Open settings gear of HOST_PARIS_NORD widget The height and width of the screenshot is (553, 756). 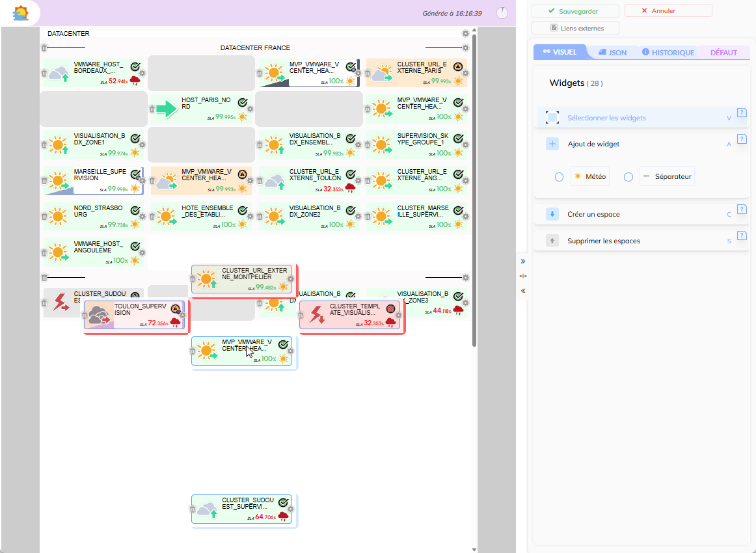pos(250,109)
